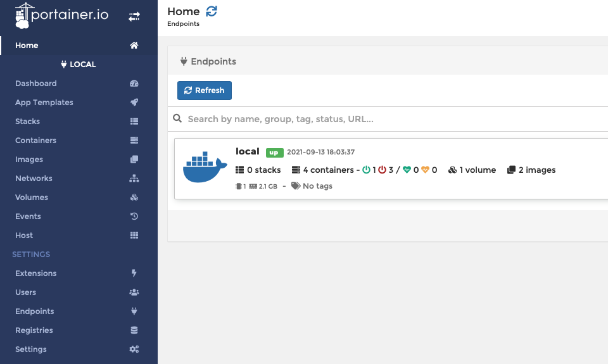Image resolution: width=608 pixels, height=364 pixels.
Task: Go to Containers in the sidebar
Action: [36, 141]
